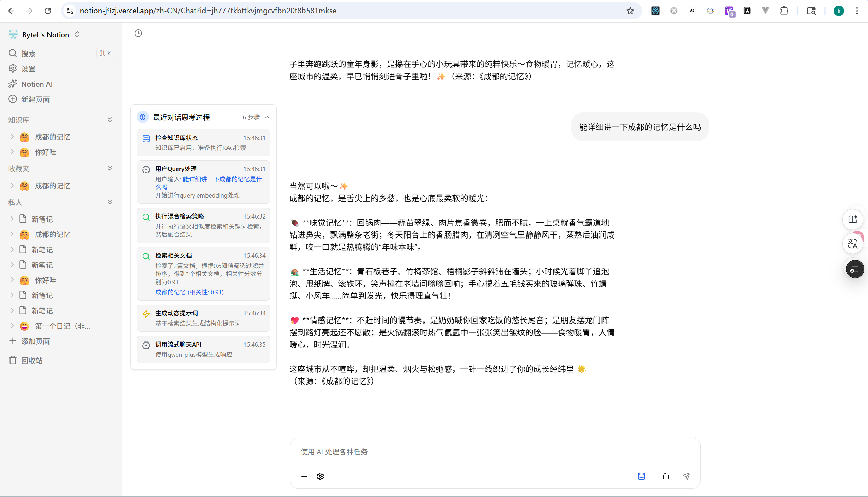Expand the first 新笔记 tree item
Viewport: 868px width, 497px height.
(13, 219)
